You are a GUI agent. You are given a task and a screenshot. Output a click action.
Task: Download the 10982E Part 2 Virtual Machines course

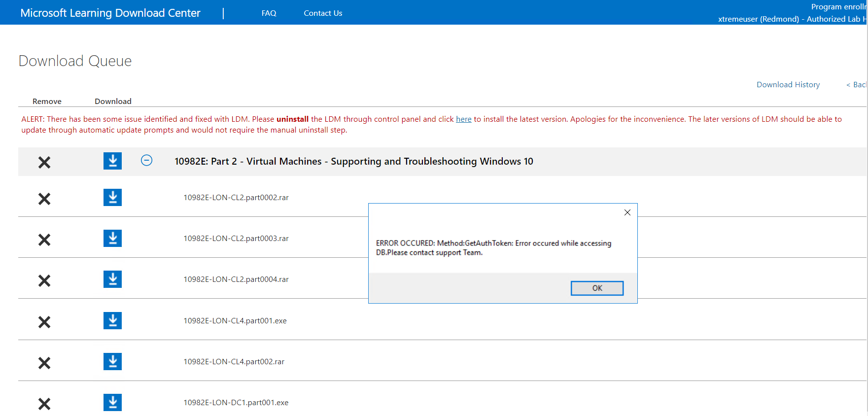click(x=112, y=161)
